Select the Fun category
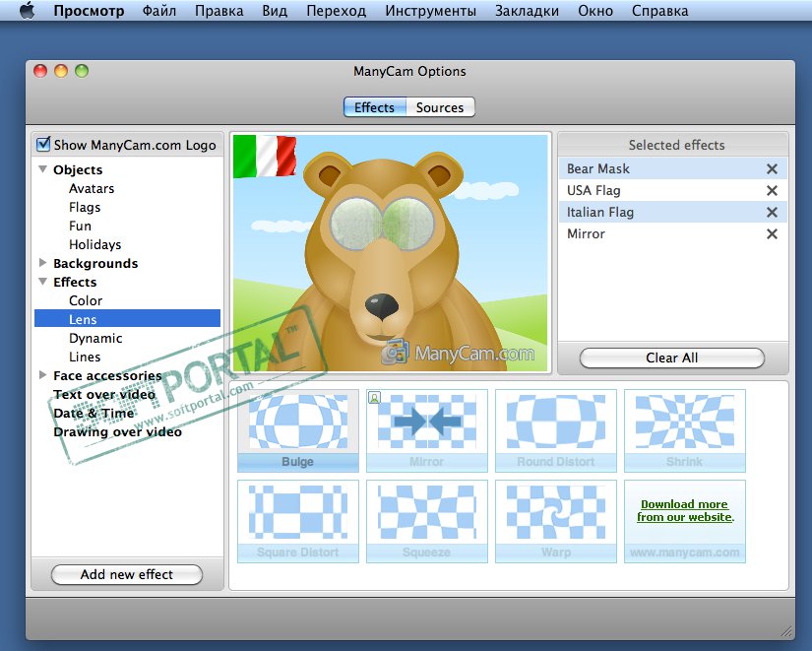This screenshot has width=812, height=651. point(81,226)
